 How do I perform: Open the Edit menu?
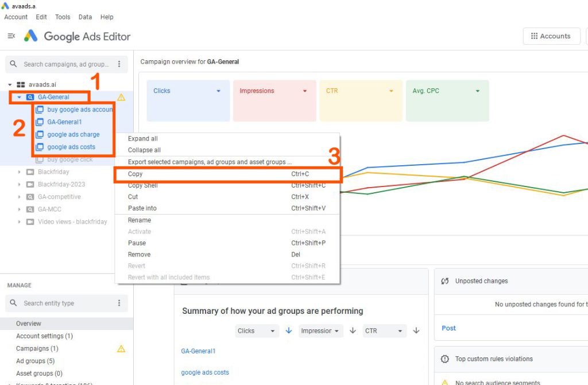coord(41,17)
